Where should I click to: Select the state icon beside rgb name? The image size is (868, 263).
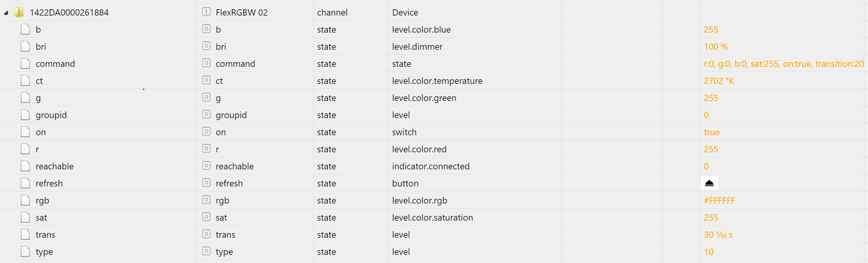[x=206, y=200]
